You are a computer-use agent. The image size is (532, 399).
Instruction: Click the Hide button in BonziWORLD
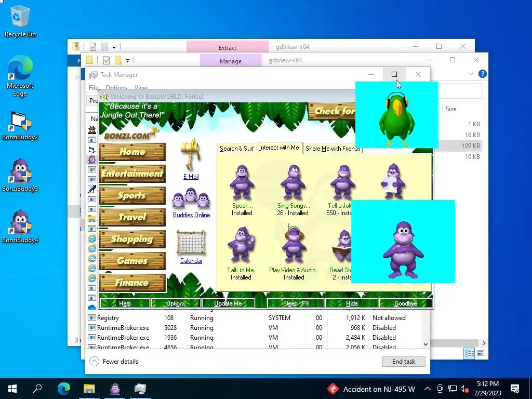click(x=352, y=303)
